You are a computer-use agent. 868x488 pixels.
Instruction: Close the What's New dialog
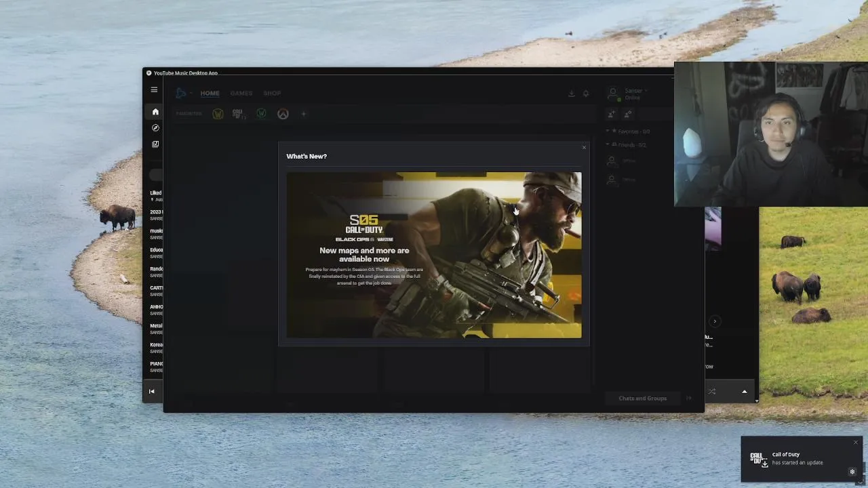pos(584,148)
